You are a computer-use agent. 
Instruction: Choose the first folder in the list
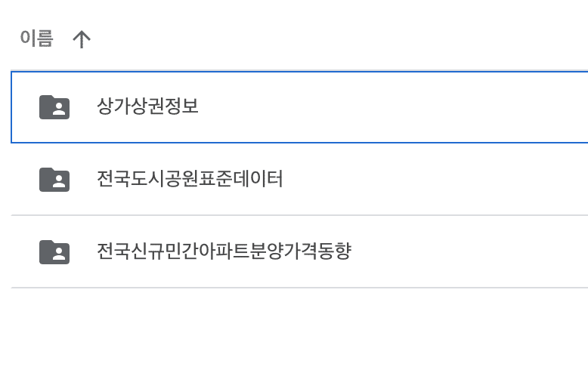point(147,106)
